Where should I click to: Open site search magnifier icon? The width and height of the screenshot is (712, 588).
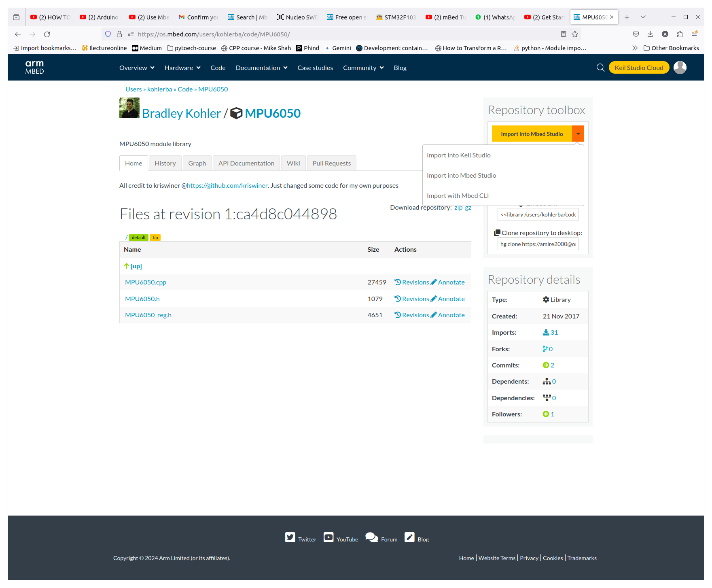[x=600, y=68]
